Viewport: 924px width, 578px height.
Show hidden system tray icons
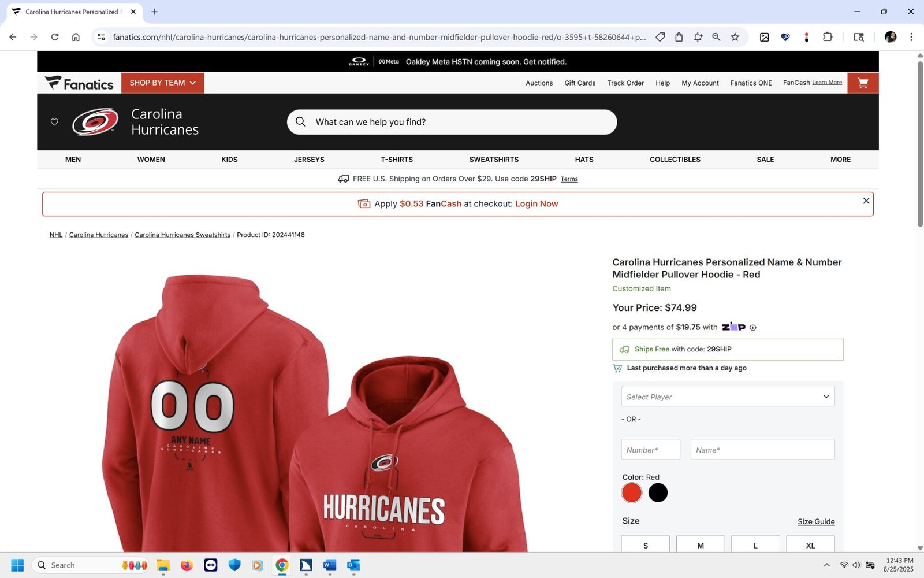click(x=826, y=565)
